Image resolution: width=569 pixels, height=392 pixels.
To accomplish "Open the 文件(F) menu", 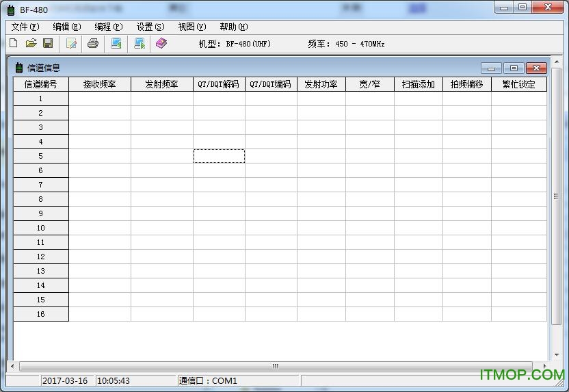I will (25, 27).
